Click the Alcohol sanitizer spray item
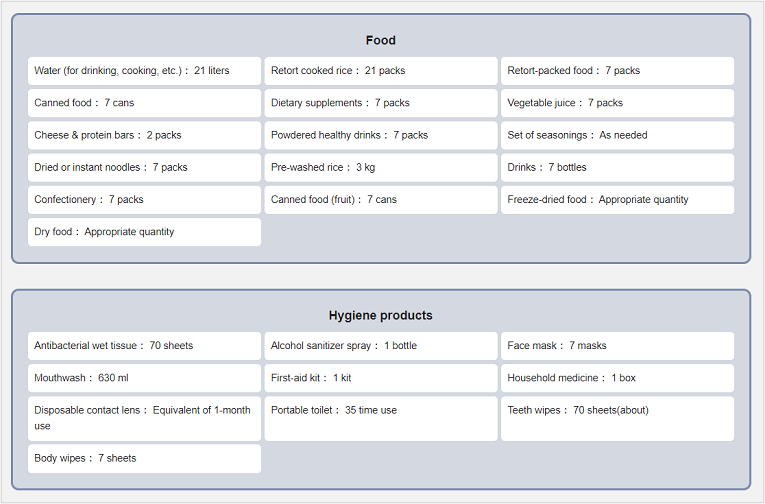 pos(381,346)
